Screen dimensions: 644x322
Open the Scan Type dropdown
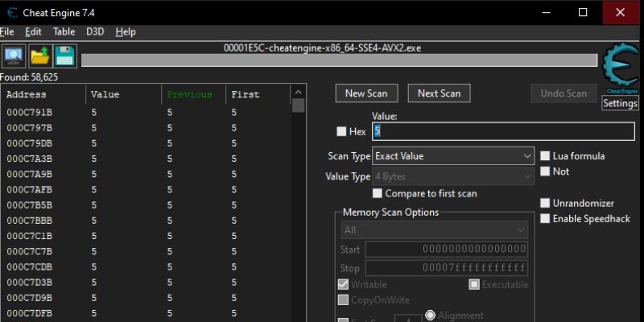(453, 156)
